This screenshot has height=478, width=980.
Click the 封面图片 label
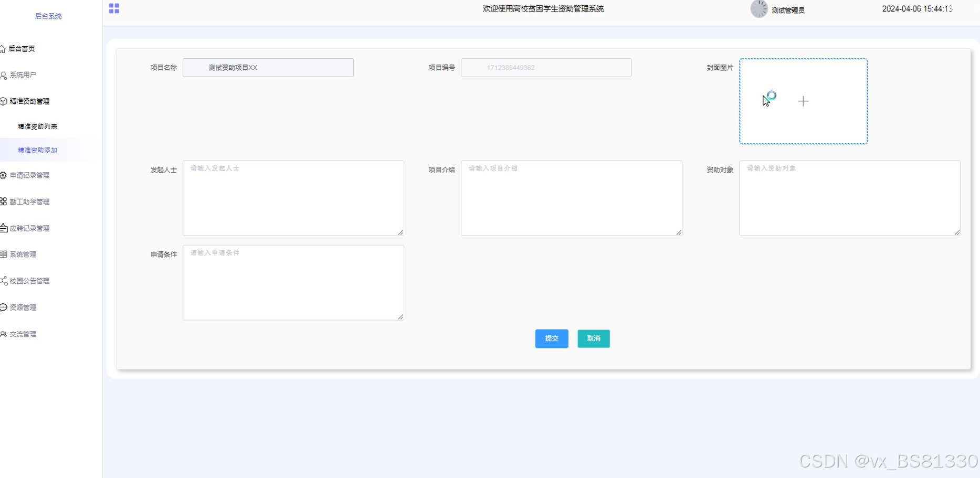click(x=720, y=68)
